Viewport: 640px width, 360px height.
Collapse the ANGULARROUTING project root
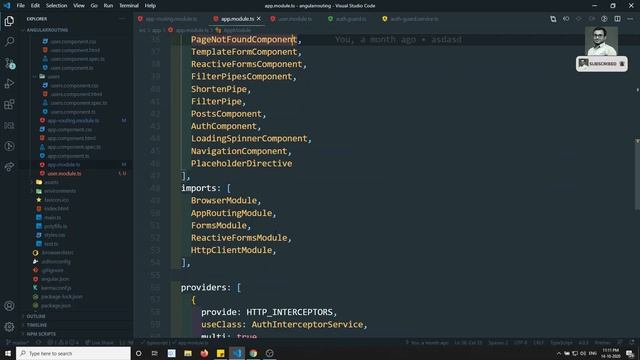pos(47,30)
